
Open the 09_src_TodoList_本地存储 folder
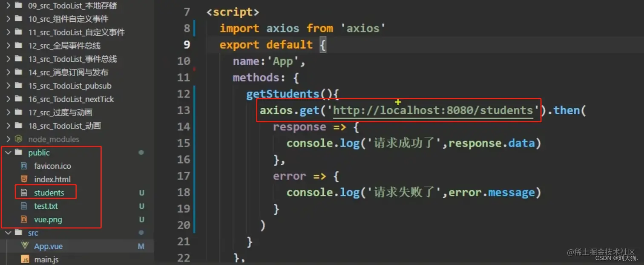click(72, 6)
